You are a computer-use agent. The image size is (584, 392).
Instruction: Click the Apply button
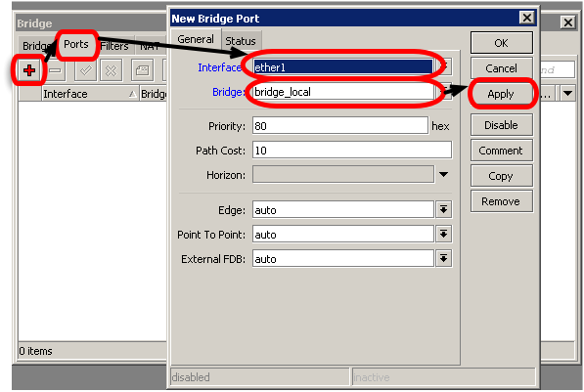(x=501, y=94)
